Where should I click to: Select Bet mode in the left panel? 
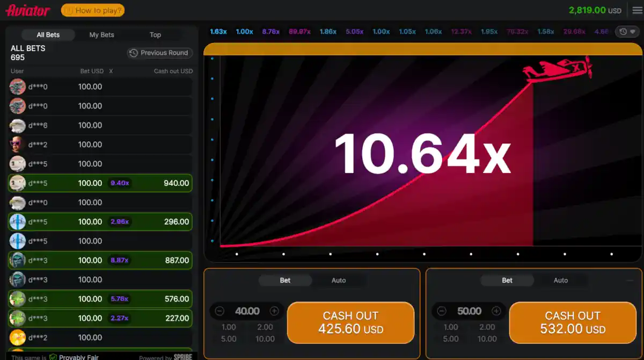[x=285, y=280]
